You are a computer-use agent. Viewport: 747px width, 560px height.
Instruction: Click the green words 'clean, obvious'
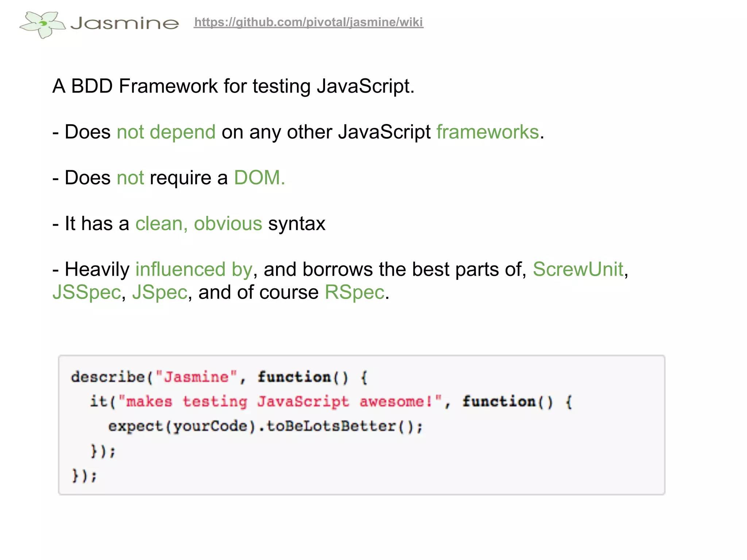199,223
